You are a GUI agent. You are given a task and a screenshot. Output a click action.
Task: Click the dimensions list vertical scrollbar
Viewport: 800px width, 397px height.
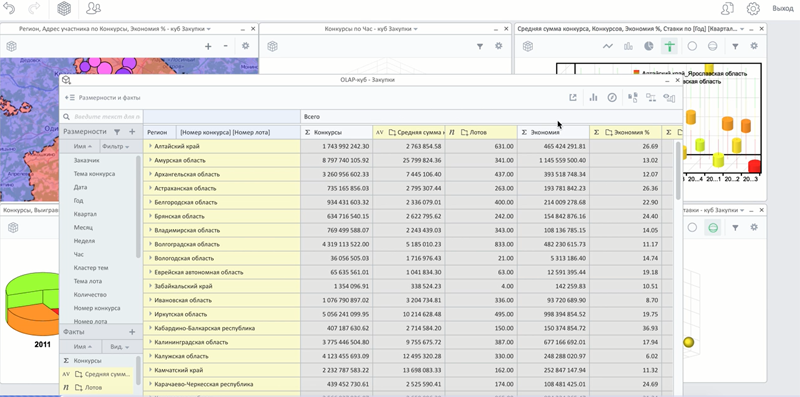click(138, 207)
